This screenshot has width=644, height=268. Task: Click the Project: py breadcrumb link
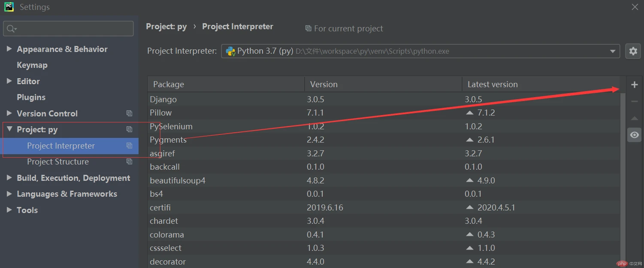tap(166, 27)
